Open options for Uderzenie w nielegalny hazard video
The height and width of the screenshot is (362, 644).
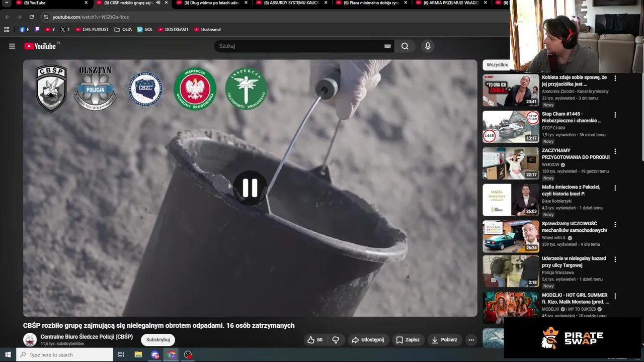(x=615, y=259)
